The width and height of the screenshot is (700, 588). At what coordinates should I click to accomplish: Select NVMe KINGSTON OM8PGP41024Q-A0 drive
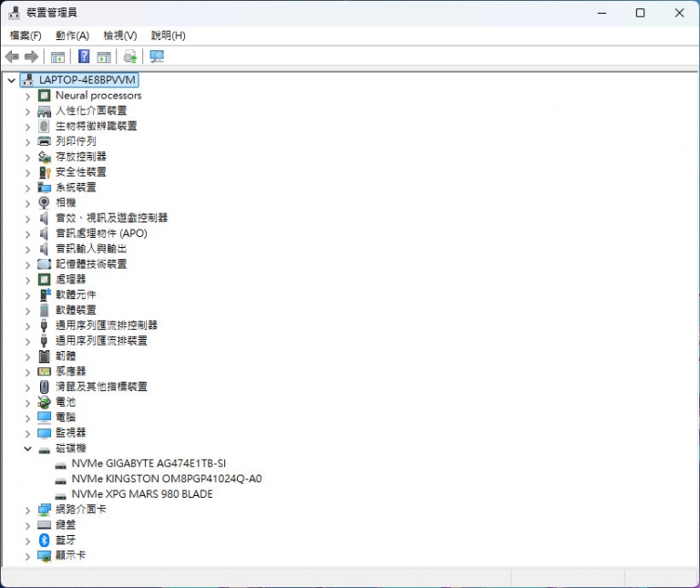[167, 479]
